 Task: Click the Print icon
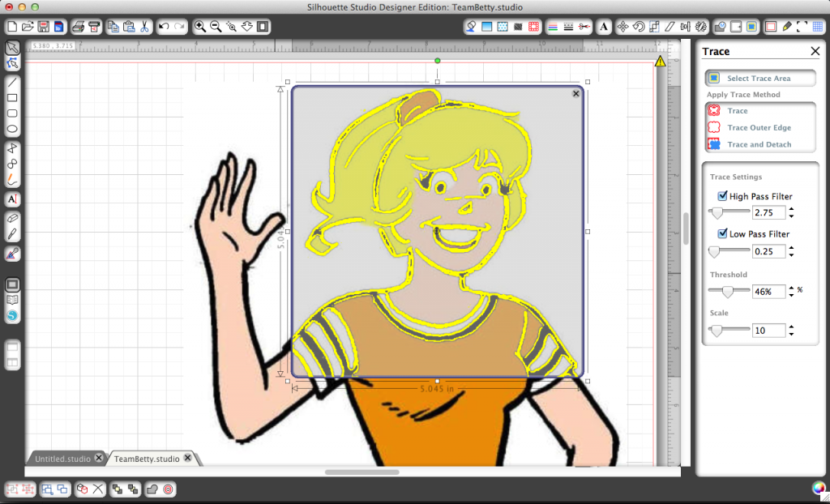point(79,27)
